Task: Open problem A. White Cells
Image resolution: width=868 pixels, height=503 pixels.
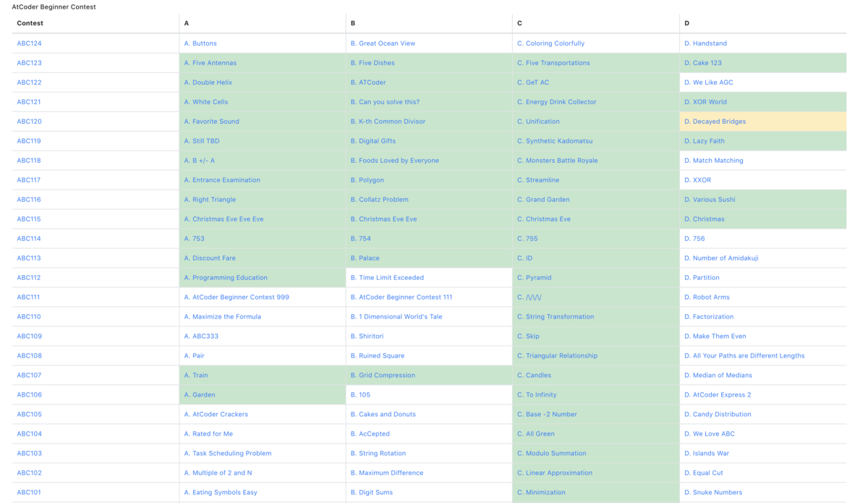Action: [x=205, y=102]
